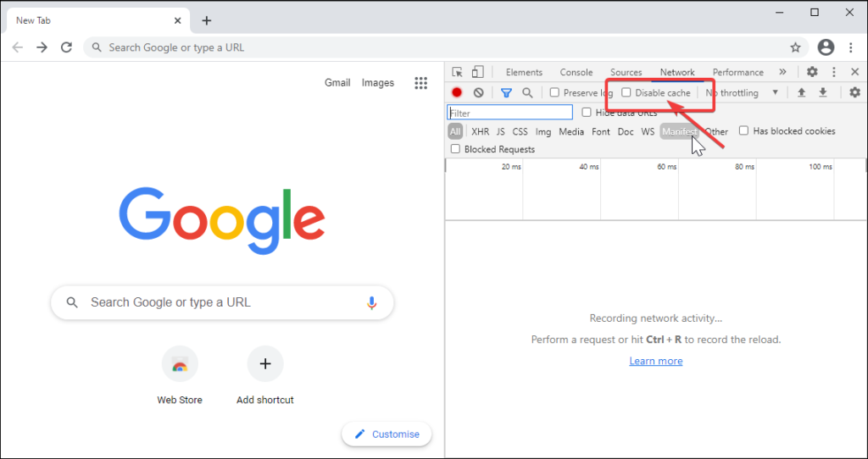Click the browser forward arrow
The width and height of the screenshot is (868, 459).
[x=42, y=47]
